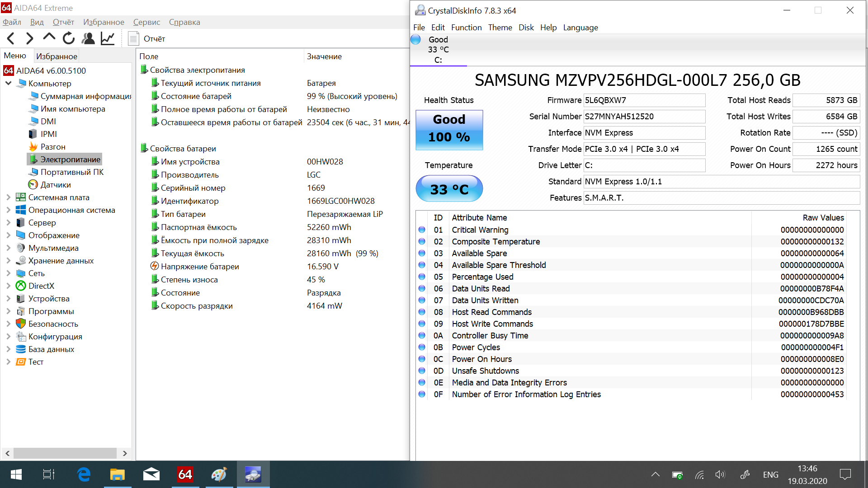This screenshot has width=868, height=488.
Task: Select Датчики in the Computer tree
Action: [50, 184]
